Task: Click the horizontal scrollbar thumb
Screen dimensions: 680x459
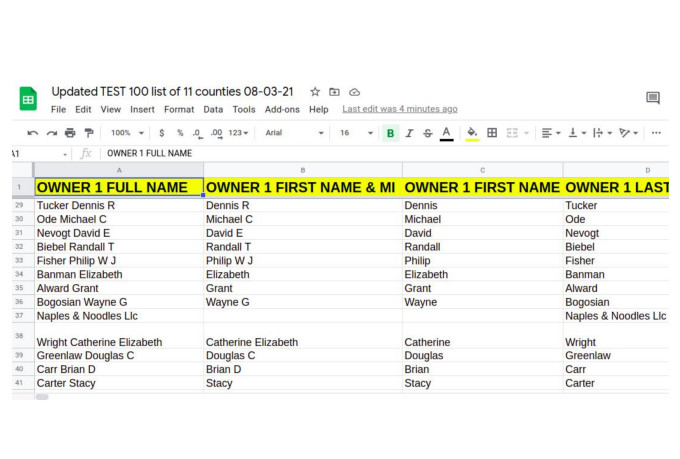Action: pyautogui.click(x=42, y=397)
